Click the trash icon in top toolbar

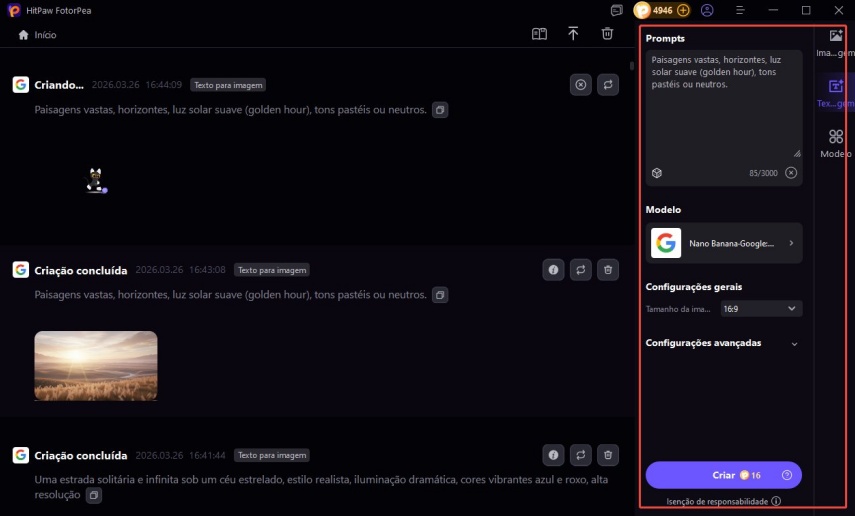pyautogui.click(x=607, y=34)
